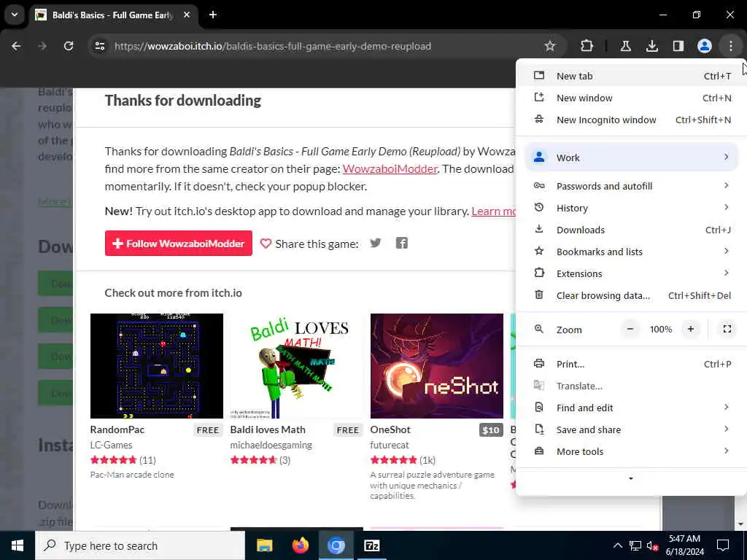Visit michaeldoesgaming author link

pyautogui.click(x=271, y=445)
